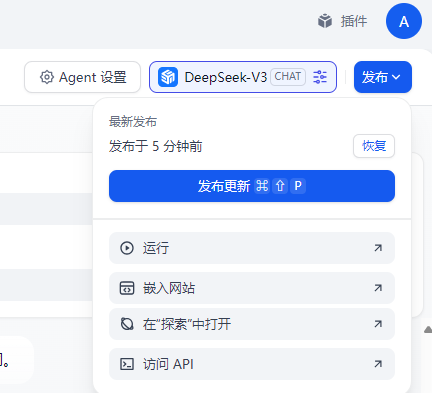Click the plugin cube icon
The width and height of the screenshot is (432, 393).
click(325, 22)
